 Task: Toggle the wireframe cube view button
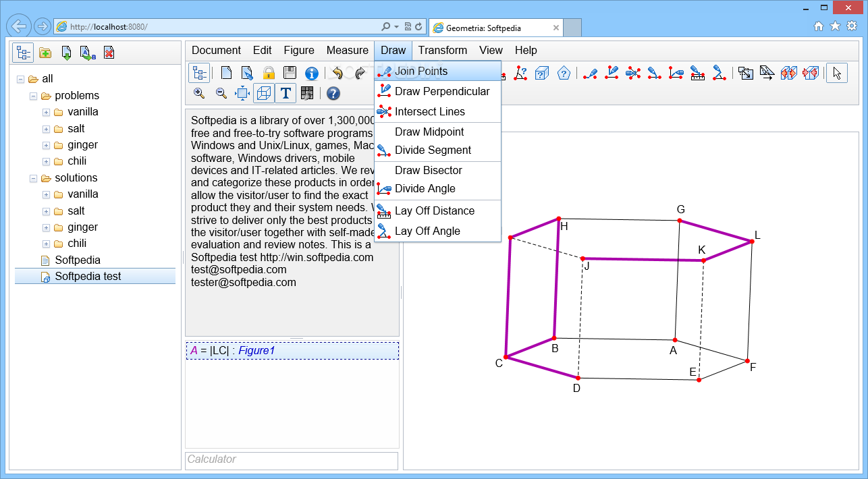tap(264, 93)
